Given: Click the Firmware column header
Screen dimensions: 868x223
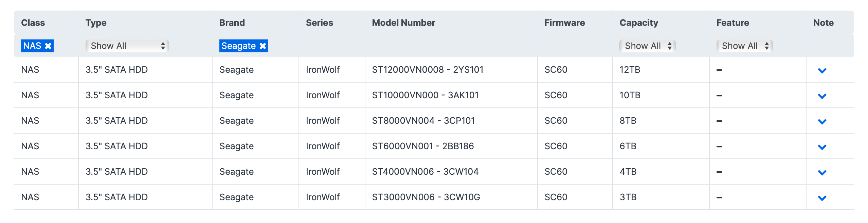Looking at the screenshot, I should click(564, 23).
